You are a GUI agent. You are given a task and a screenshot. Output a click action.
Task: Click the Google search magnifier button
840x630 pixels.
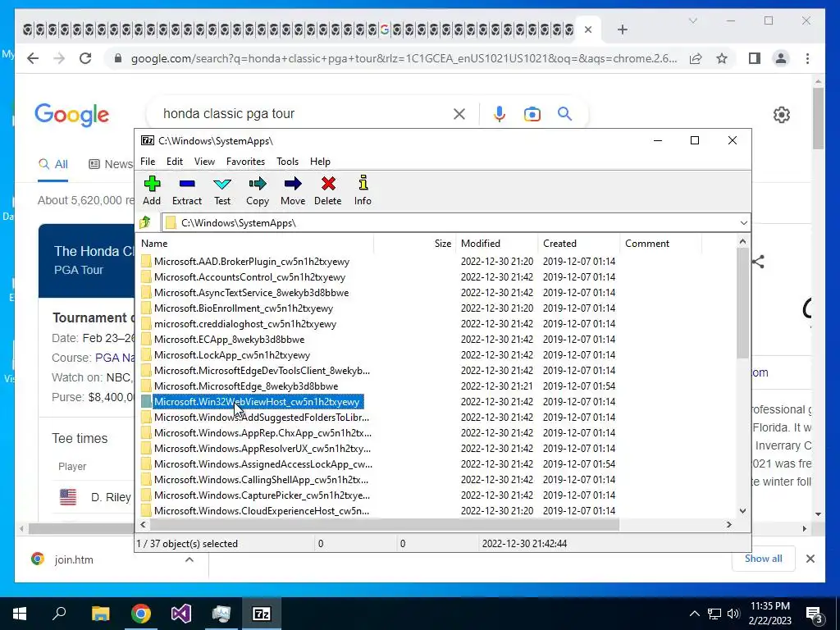(564, 113)
